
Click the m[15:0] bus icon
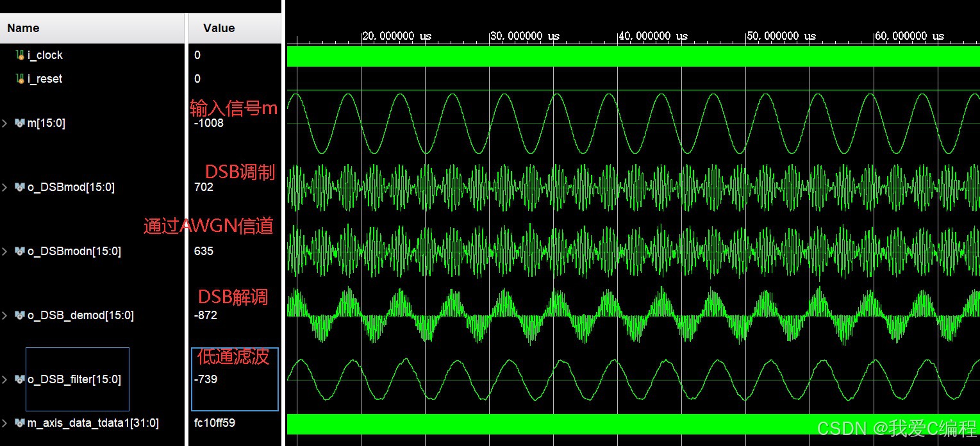(20, 123)
